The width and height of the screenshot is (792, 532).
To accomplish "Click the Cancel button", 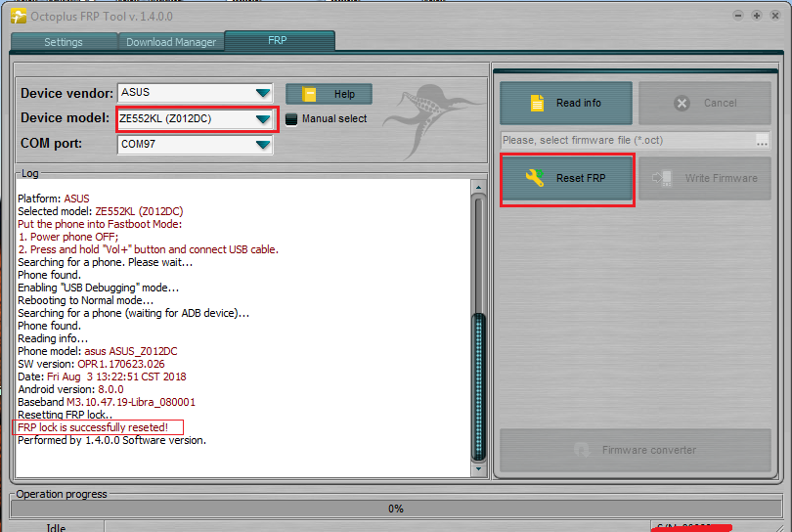I will [705, 103].
